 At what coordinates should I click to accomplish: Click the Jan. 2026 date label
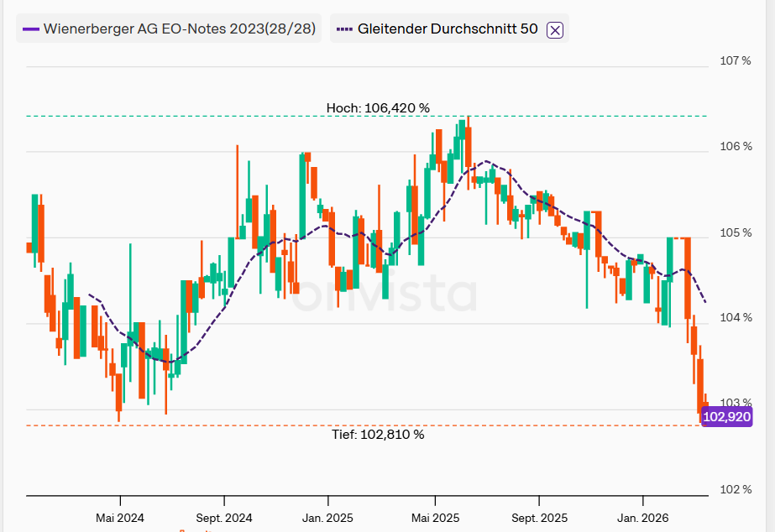point(643,519)
